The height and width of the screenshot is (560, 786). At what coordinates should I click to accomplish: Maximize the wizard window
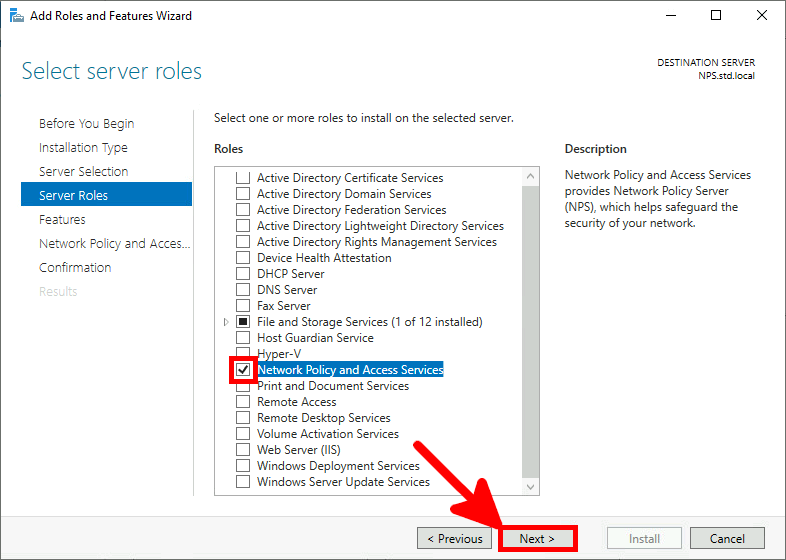click(x=716, y=16)
